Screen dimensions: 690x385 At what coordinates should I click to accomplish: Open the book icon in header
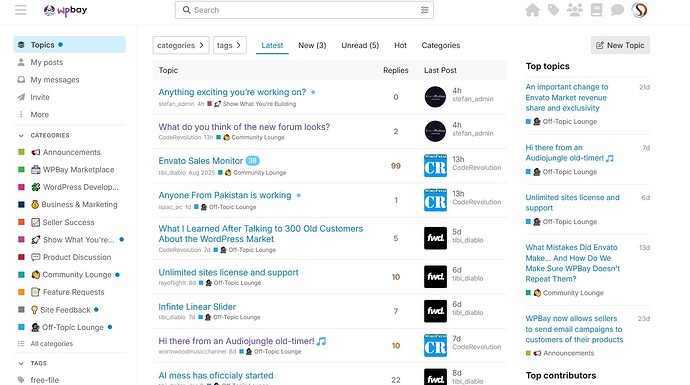596,10
